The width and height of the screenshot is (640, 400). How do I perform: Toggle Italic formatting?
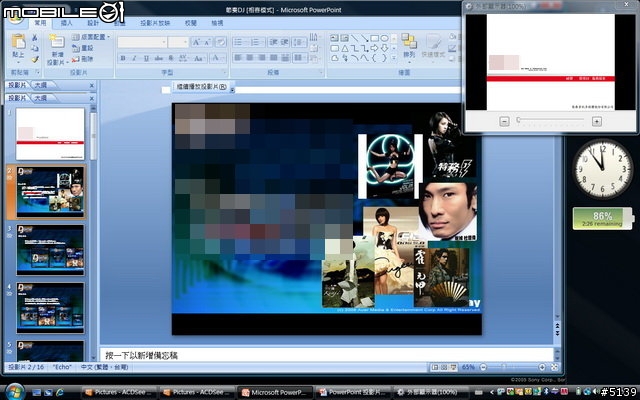134,58
